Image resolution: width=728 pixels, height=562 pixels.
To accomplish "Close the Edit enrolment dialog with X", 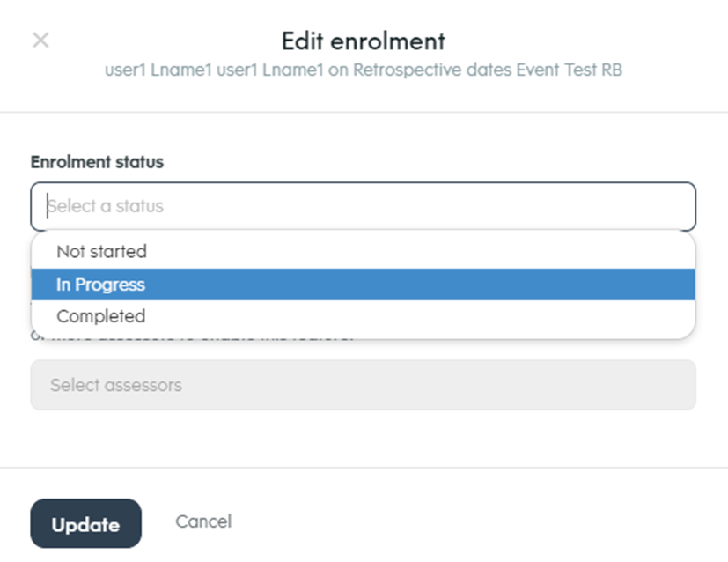I will pos(40,41).
